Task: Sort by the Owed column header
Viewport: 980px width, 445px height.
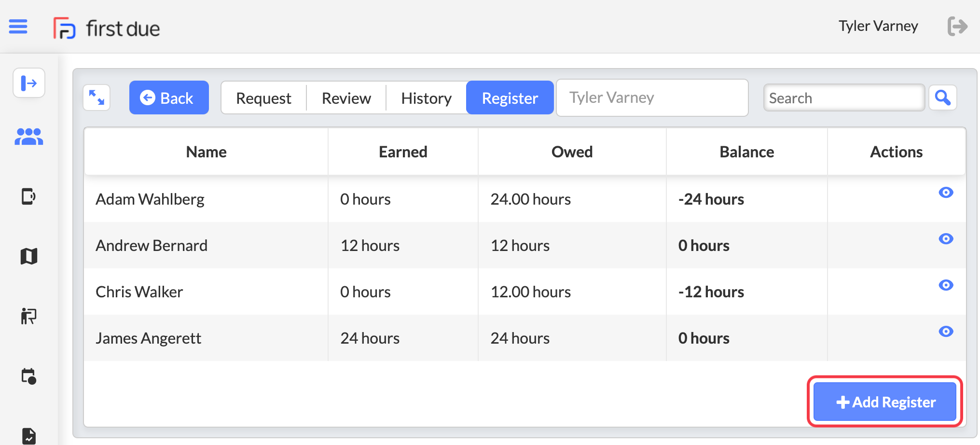Action: click(x=572, y=152)
